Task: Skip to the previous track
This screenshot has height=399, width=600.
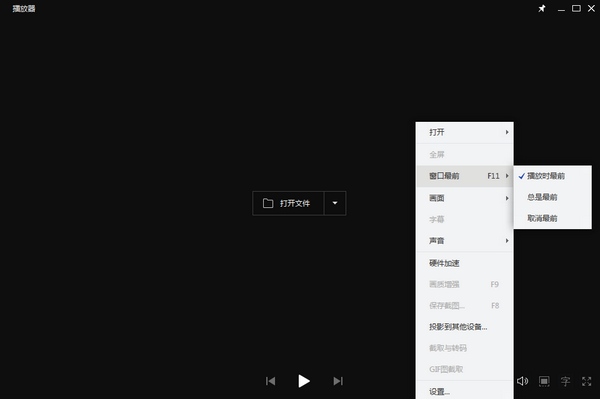Action: (271, 381)
